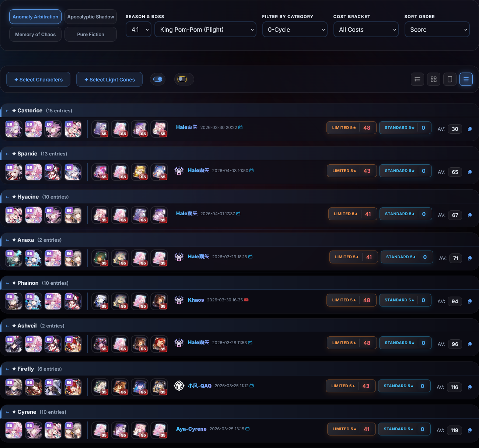Click the guild emblem before Khaos

[179, 300]
